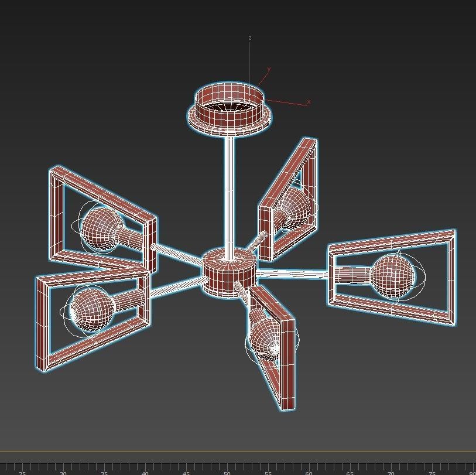Screen dimensions: 476x475
Task: Select the bulb sphere in the lower-left frame
Action: 92,310
